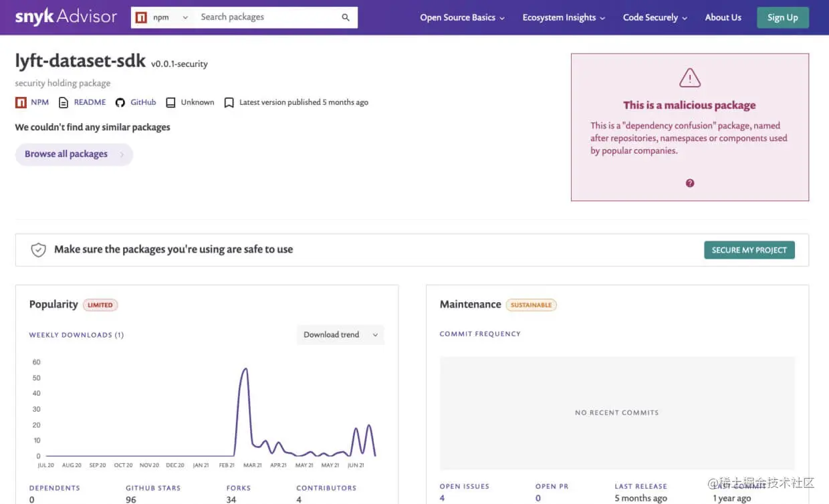Click the help question mark in malicious package warning
The width and height of the screenshot is (829, 504).
point(689,182)
